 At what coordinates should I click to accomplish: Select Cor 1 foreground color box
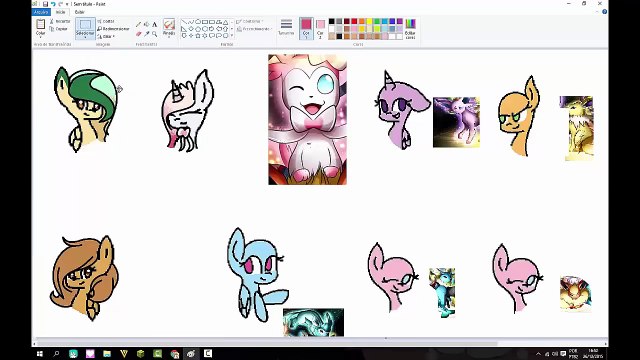click(306, 28)
